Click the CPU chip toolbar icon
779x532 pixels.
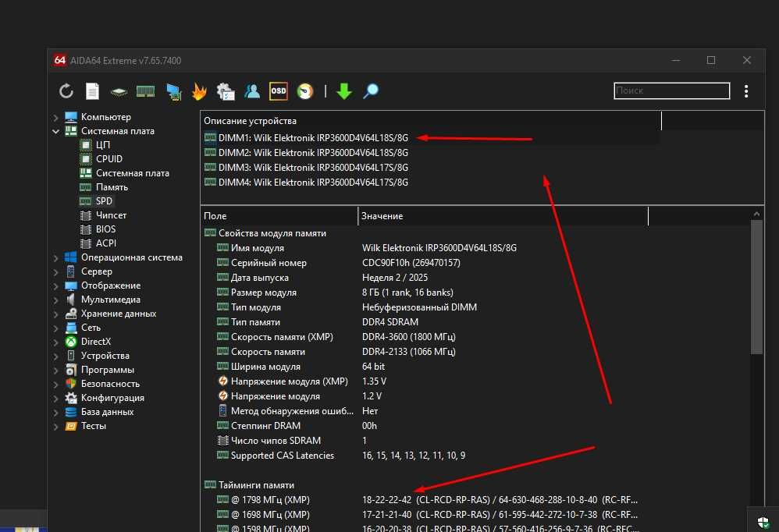point(119,92)
